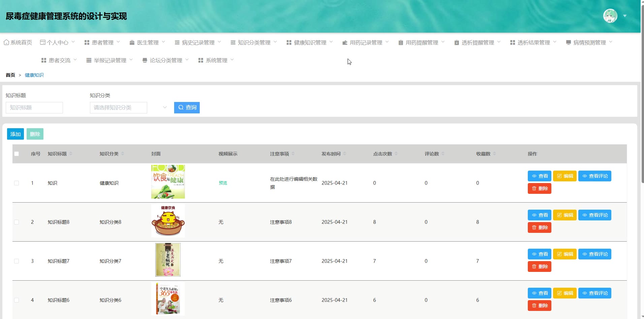
Task: Click the grid icon next to 患者管理
Action: 87,42
